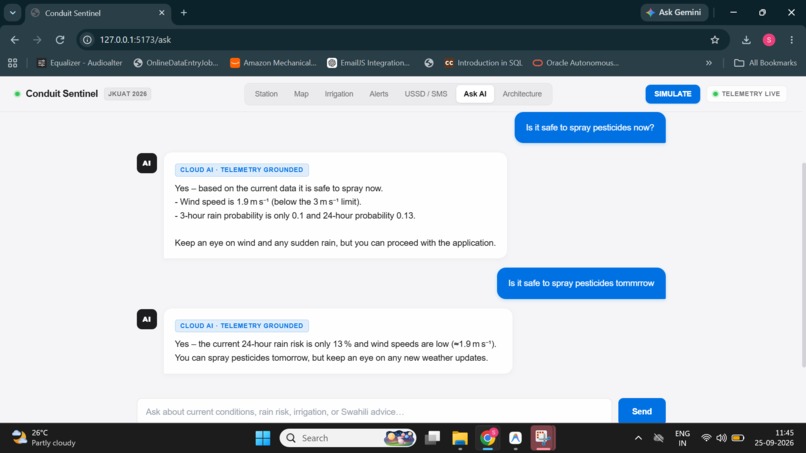The image size is (806, 453).
Task: Click the taskbar Search box
Action: [348, 438]
